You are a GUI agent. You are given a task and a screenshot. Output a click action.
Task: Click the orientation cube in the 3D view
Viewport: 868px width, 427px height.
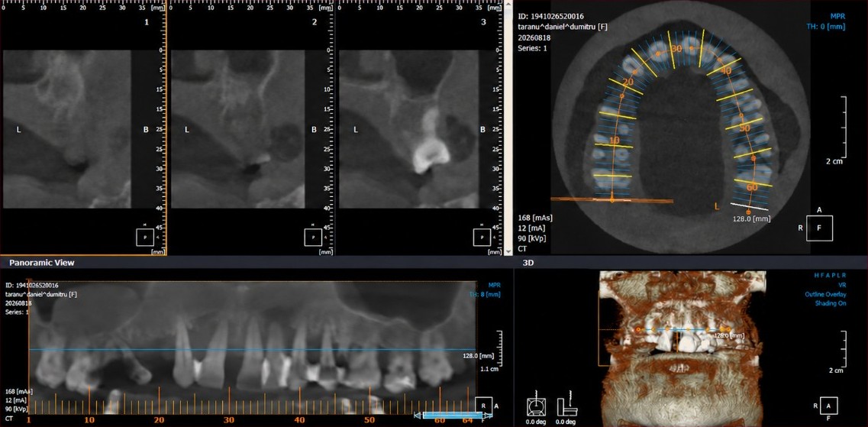[829, 406]
